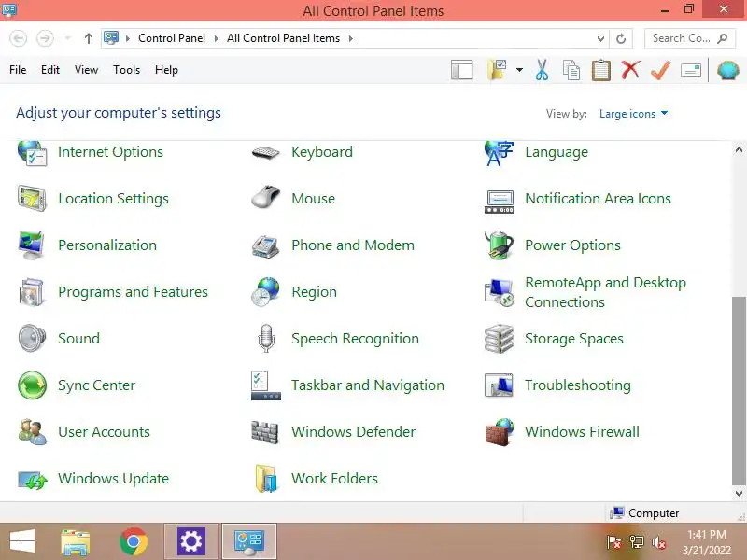Click the Notification Area Icons icon
747x560 pixels.
tap(500, 201)
